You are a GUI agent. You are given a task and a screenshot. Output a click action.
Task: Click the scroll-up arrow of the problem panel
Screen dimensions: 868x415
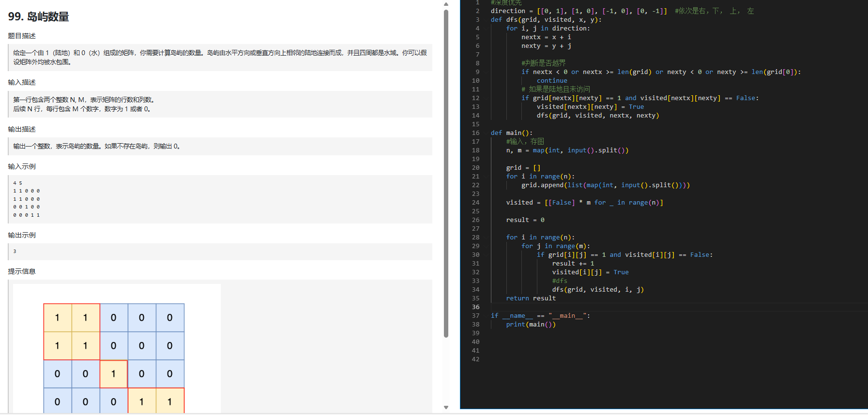click(446, 4)
